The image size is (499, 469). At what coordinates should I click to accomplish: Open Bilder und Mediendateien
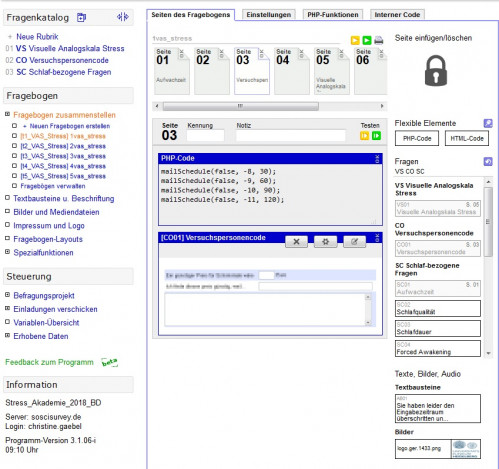click(x=56, y=212)
